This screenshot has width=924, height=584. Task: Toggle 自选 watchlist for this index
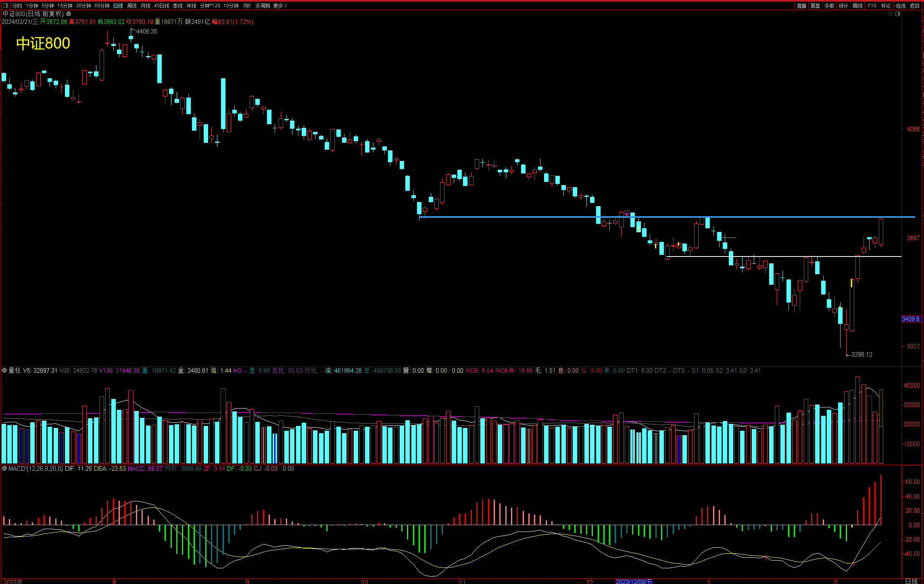point(900,6)
